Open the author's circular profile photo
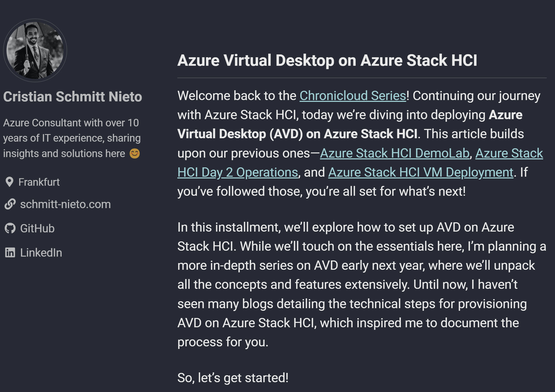The height and width of the screenshot is (392, 555). 35,50
